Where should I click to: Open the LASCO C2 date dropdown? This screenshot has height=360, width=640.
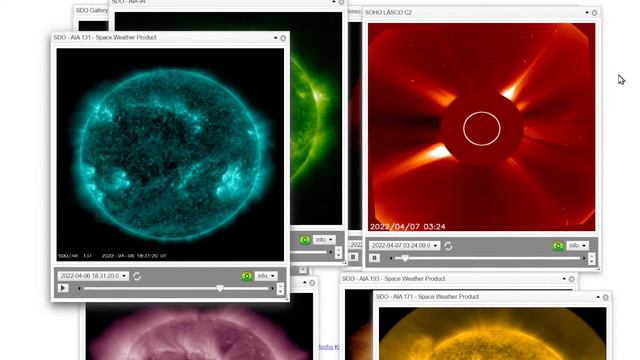[x=404, y=246]
